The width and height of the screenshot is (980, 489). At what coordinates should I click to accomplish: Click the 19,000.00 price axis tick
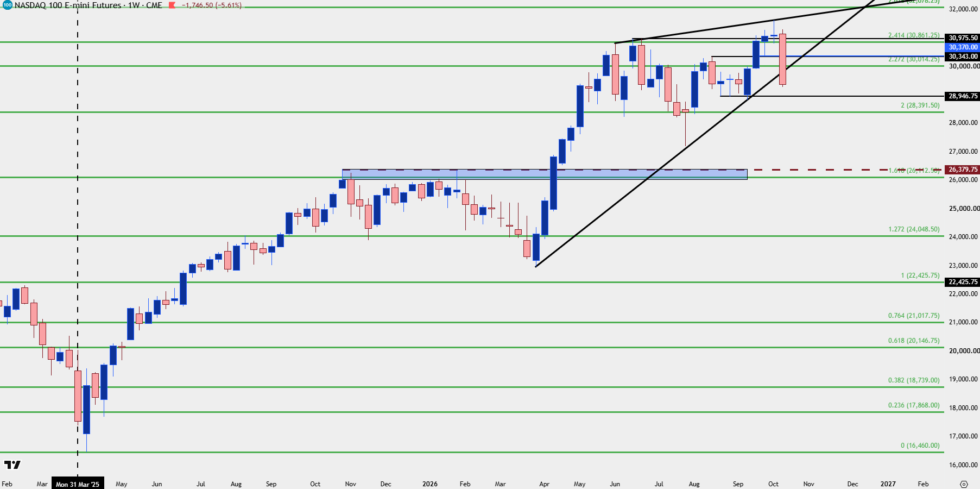coord(963,379)
